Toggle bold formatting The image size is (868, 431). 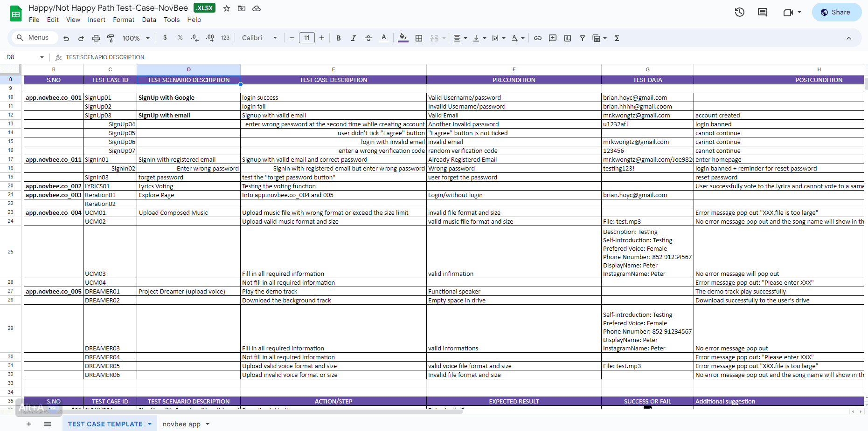[x=339, y=38]
